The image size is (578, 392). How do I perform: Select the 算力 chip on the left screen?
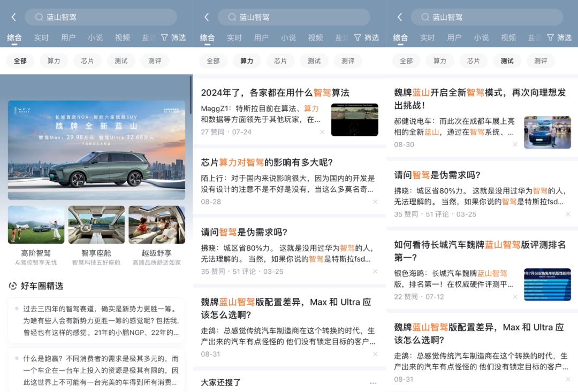54,61
